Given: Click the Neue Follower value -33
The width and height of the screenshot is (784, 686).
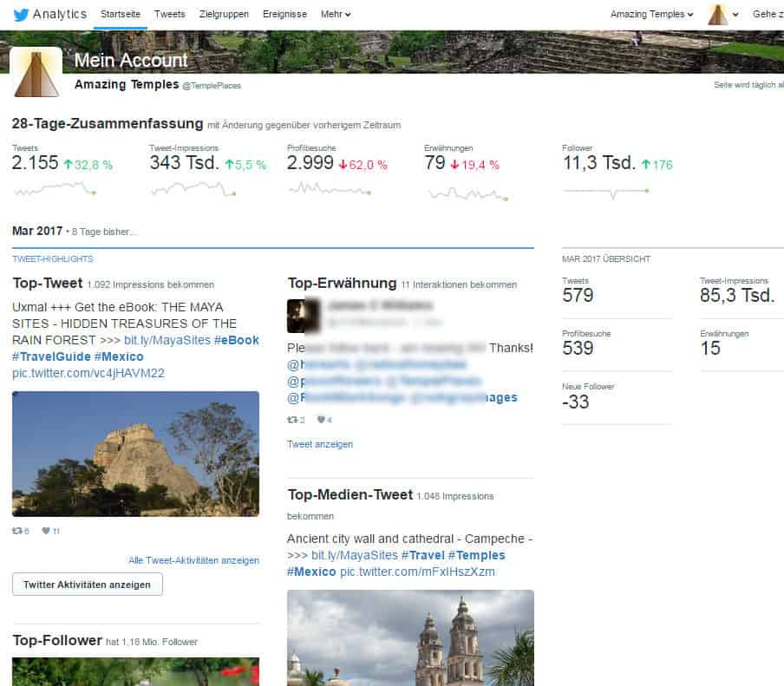Looking at the screenshot, I should (x=576, y=402).
